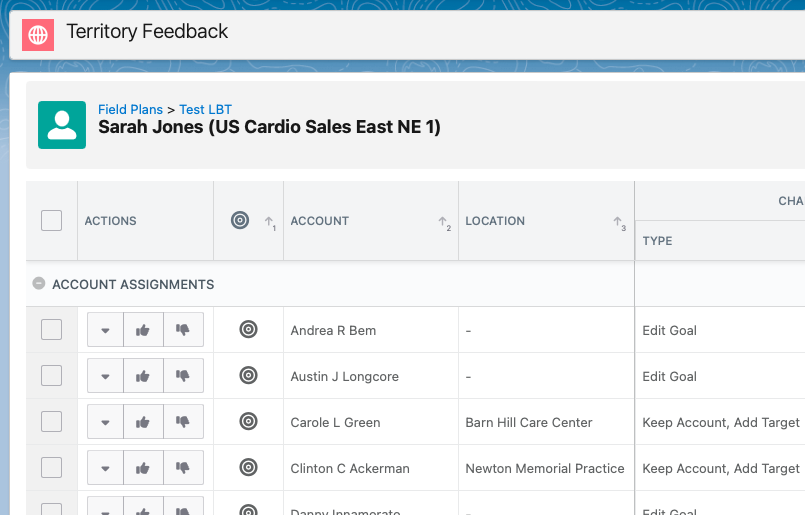The width and height of the screenshot is (805, 515).
Task: Click the Territory Feedback globe icon
Action: [x=38, y=35]
